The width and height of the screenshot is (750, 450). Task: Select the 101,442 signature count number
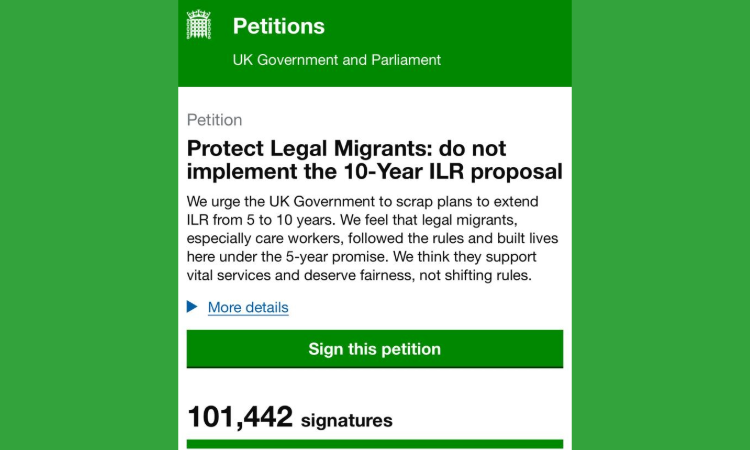240,417
